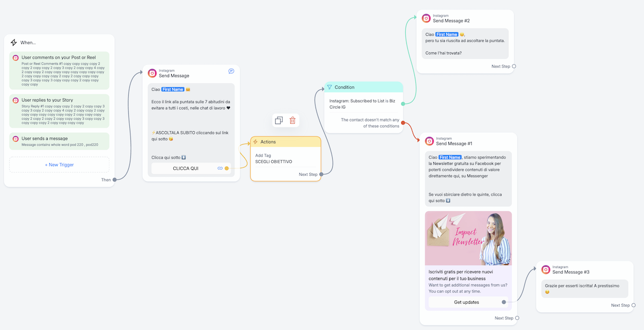The width and height of the screenshot is (644, 330).
Task: Click the red connector dot for unmatched condition
Action: click(402, 123)
